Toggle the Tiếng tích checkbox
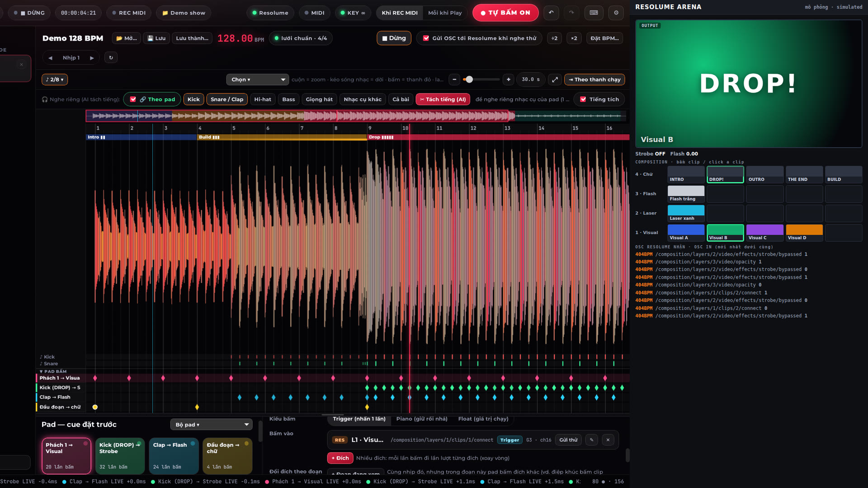This screenshot has height=488, width=868. (x=583, y=99)
